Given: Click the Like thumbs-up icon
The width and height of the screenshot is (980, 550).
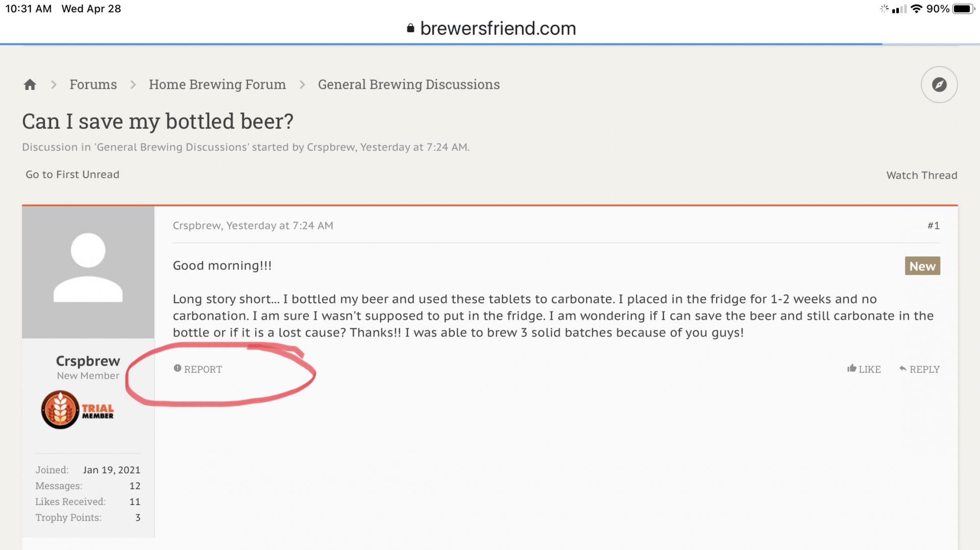Looking at the screenshot, I should click(x=851, y=368).
